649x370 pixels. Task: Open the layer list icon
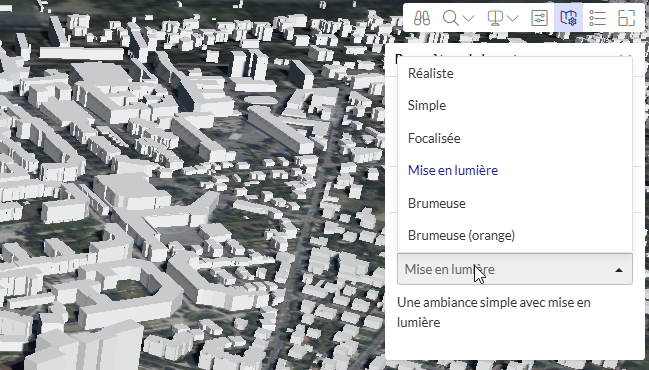[x=597, y=18]
